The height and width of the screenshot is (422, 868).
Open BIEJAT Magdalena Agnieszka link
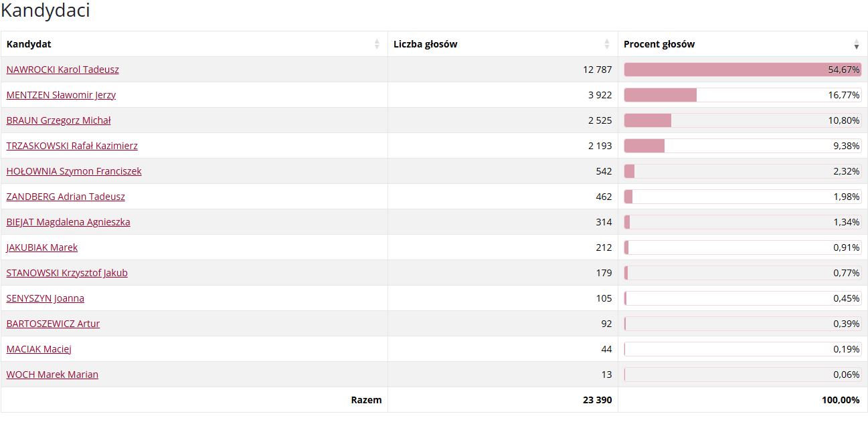click(x=68, y=222)
